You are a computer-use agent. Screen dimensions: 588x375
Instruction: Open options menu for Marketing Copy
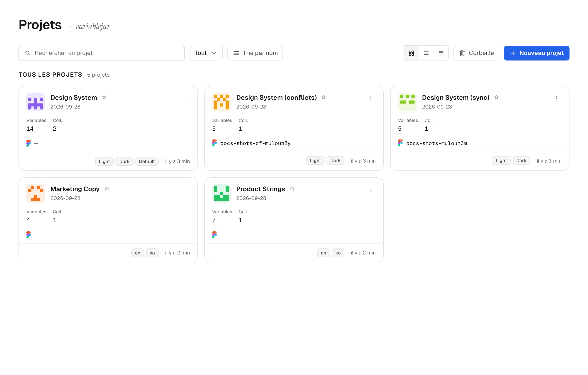185,190
